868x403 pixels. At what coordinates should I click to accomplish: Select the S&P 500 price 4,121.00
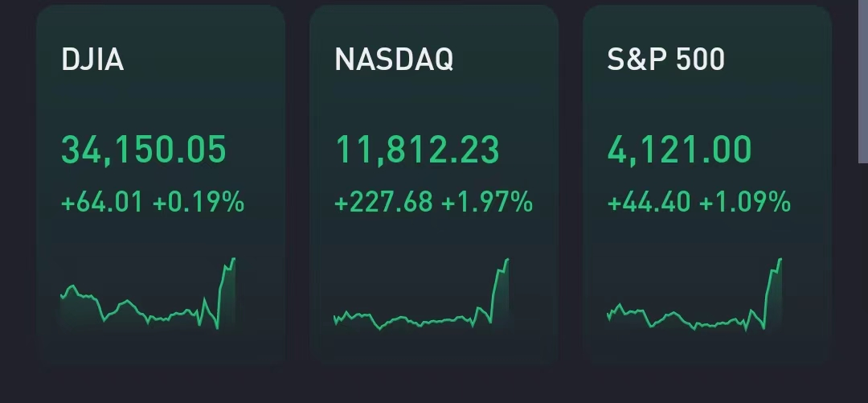pos(680,150)
